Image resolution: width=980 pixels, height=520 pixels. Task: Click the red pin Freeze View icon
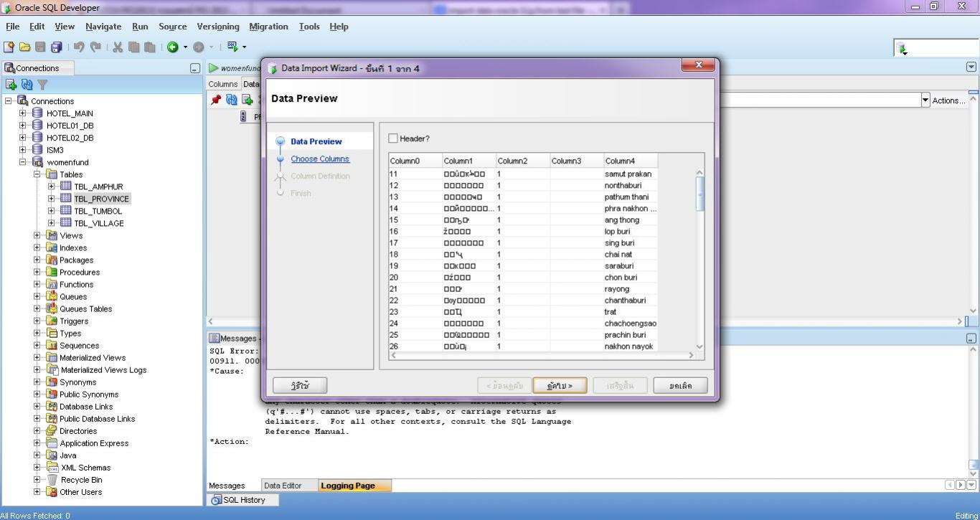(215, 100)
